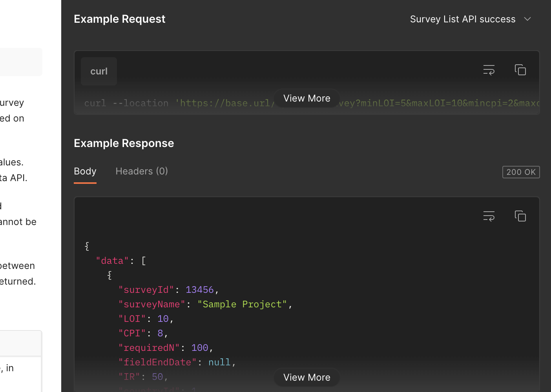Click the value 13456 in response
This screenshot has width=551, height=392.
[x=200, y=290]
